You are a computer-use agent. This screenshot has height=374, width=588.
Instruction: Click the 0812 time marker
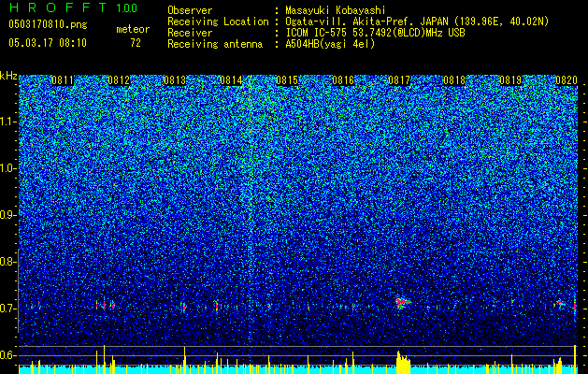[119, 80]
